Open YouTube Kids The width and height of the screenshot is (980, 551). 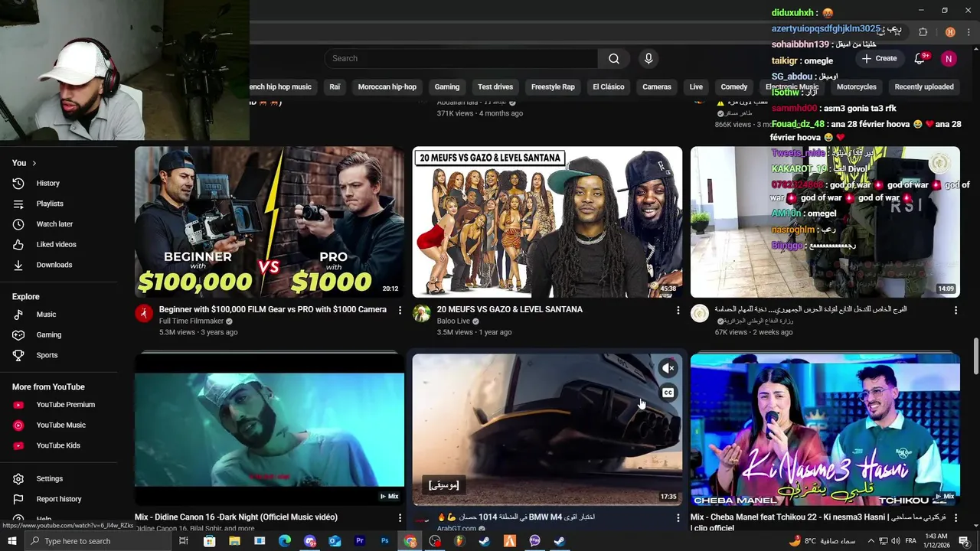click(x=57, y=445)
